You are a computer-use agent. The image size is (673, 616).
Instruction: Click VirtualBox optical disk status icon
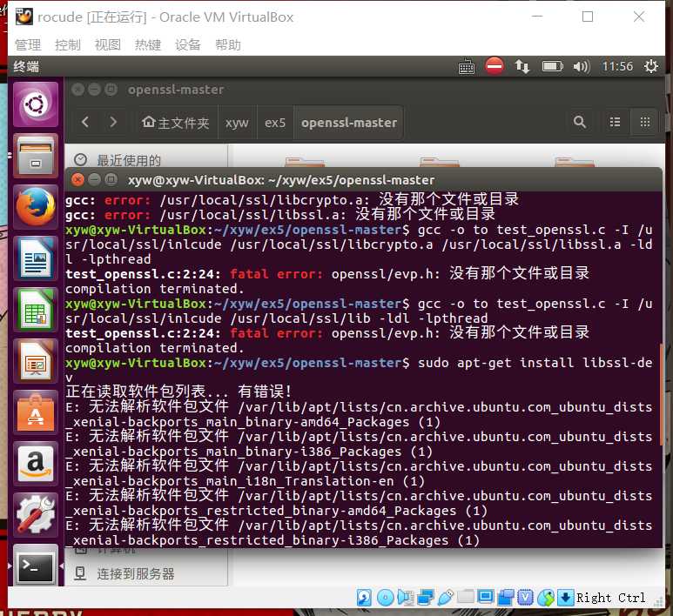click(x=385, y=598)
